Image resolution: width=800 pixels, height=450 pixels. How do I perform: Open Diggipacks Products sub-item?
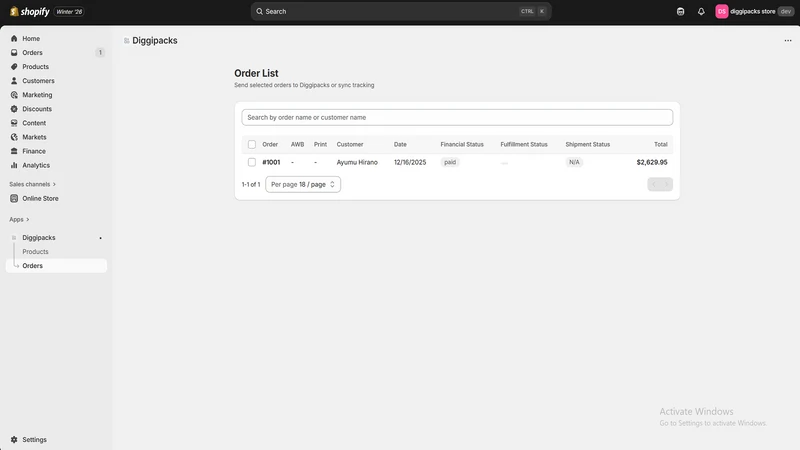[35, 252]
